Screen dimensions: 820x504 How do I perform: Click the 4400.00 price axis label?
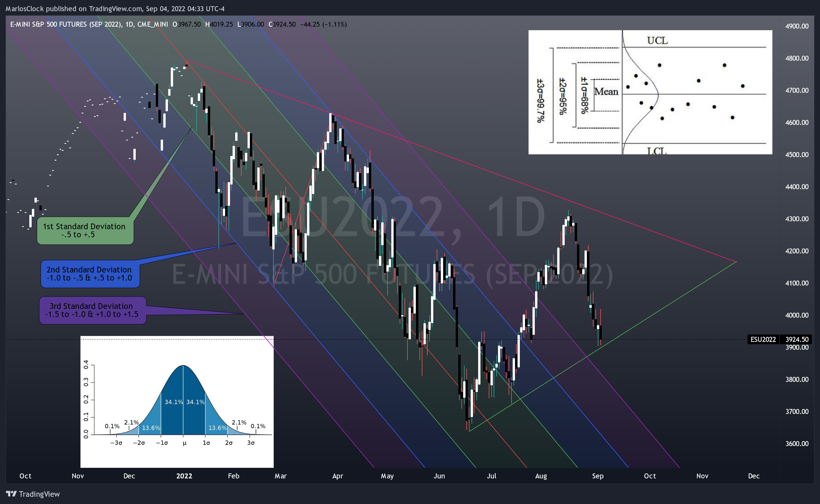pyautogui.click(x=797, y=187)
